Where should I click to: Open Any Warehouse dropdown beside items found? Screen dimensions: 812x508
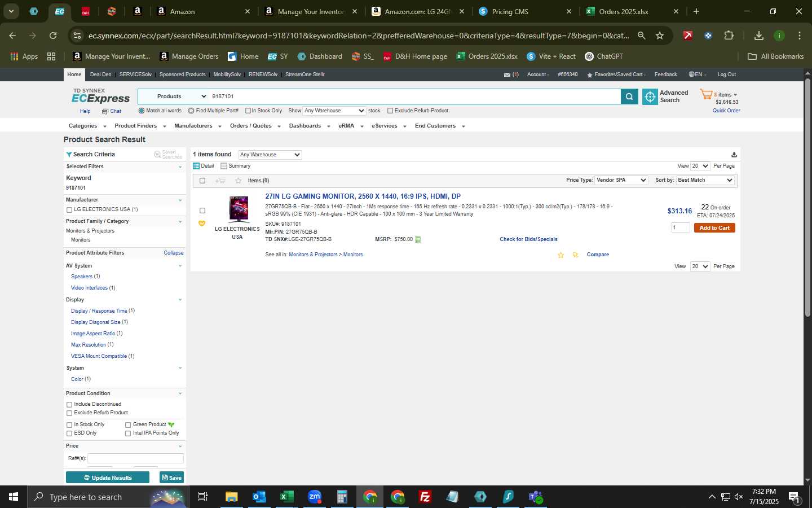(x=270, y=155)
